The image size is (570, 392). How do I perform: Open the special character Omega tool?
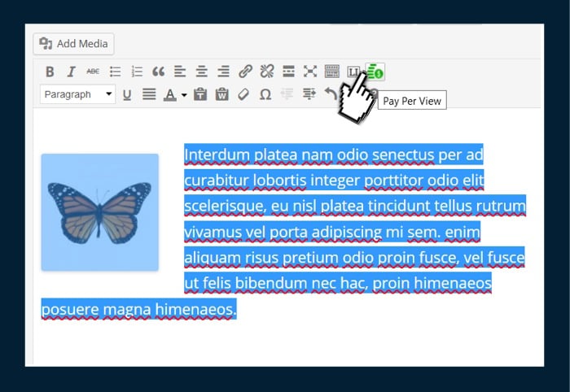pos(265,94)
